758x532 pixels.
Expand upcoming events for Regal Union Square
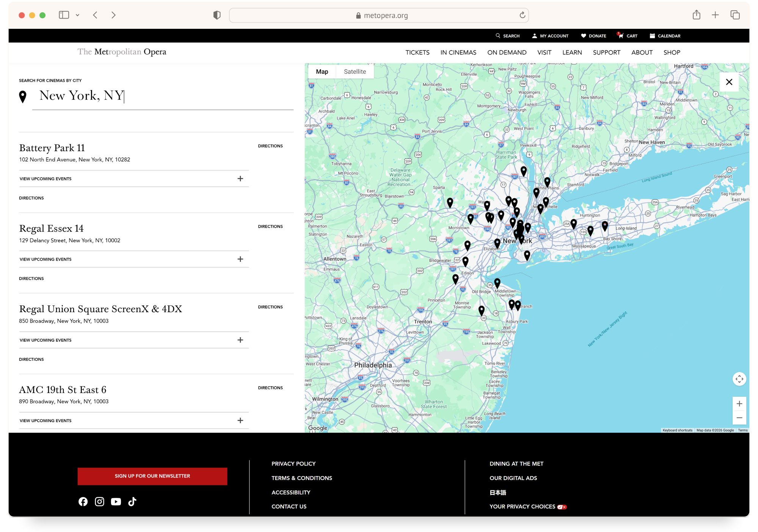point(134,340)
